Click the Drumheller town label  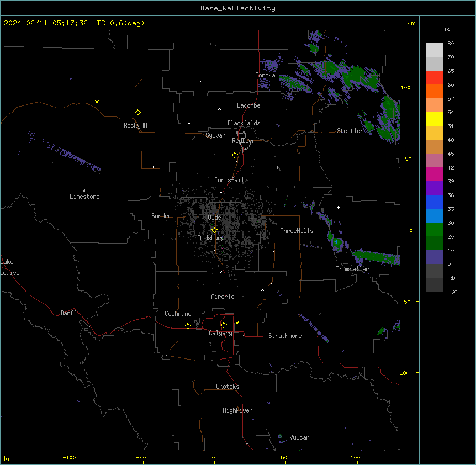click(x=352, y=269)
